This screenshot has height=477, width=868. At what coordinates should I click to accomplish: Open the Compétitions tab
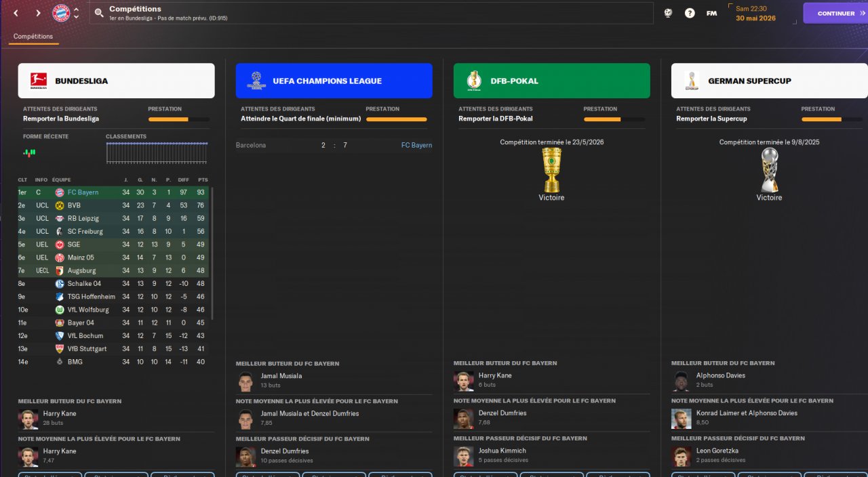click(33, 37)
